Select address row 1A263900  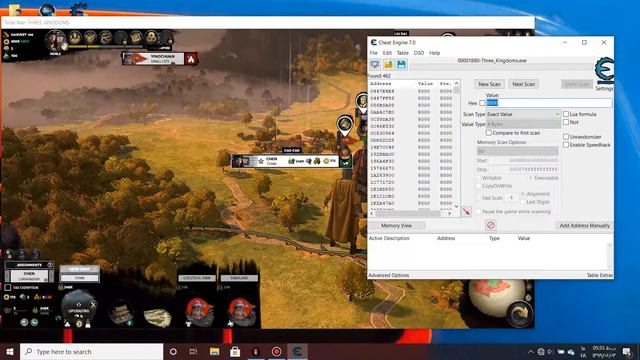tap(411, 175)
